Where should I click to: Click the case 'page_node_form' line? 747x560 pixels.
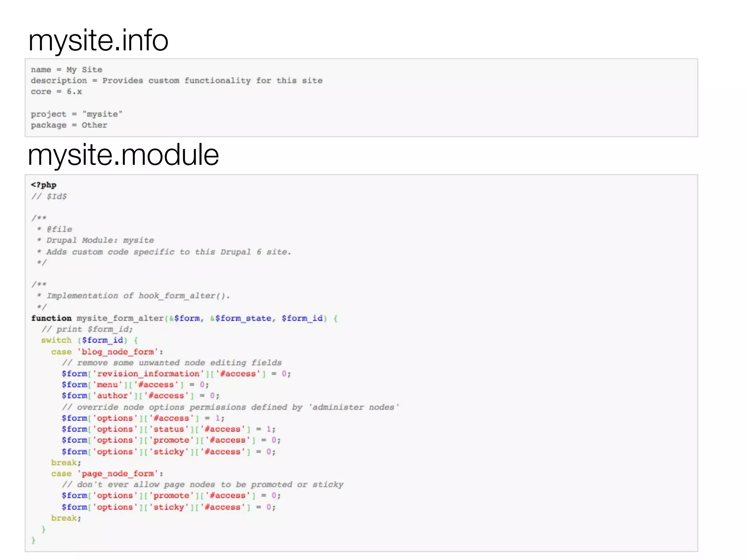click(x=107, y=474)
